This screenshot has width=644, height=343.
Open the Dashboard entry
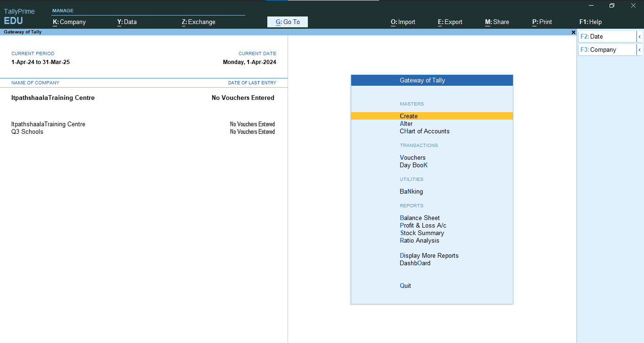415,263
